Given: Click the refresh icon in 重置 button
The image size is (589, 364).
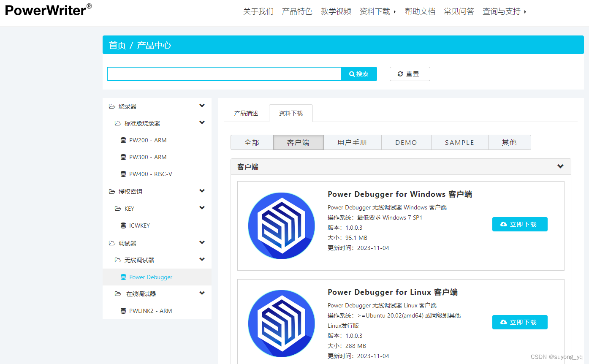Looking at the screenshot, I should click(400, 74).
